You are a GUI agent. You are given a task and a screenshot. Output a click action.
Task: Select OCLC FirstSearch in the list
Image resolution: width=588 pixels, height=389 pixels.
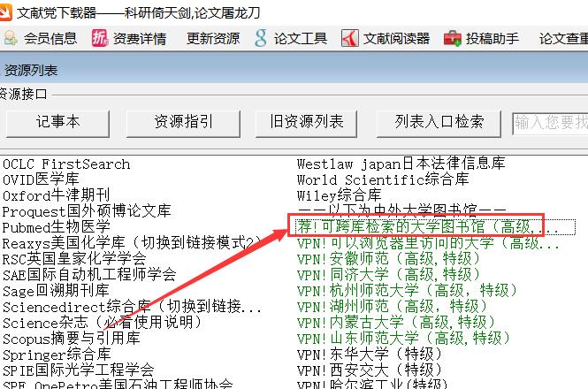coord(66,164)
